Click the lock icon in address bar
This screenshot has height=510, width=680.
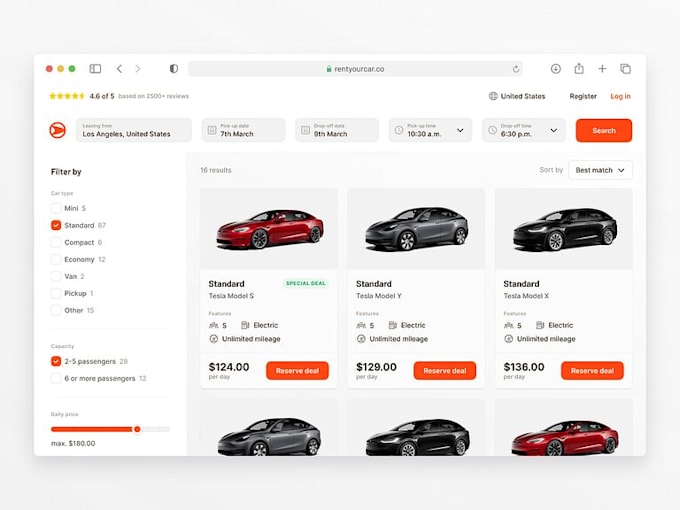click(x=329, y=69)
